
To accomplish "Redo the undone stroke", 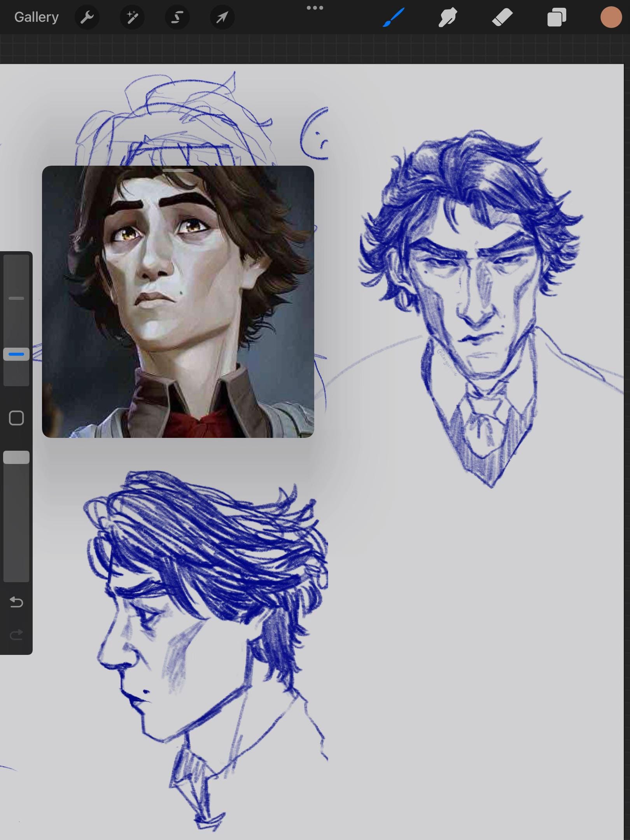I will [16, 635].
